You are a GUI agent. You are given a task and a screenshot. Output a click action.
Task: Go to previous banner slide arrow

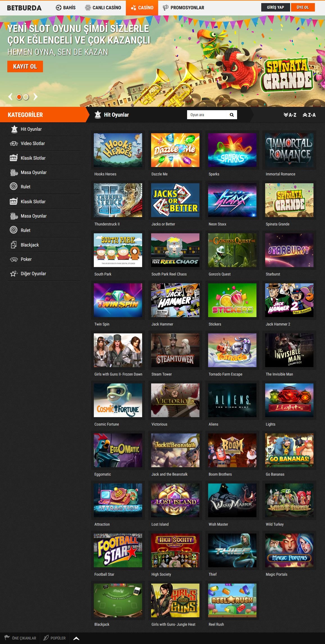(x=10, y=97)
